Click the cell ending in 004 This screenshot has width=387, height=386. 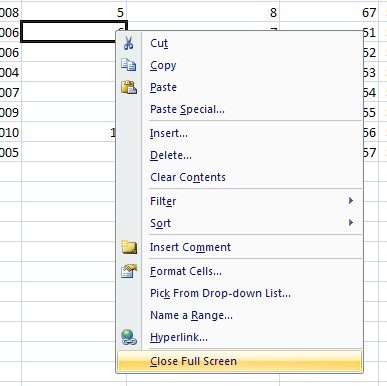(10, 72)
